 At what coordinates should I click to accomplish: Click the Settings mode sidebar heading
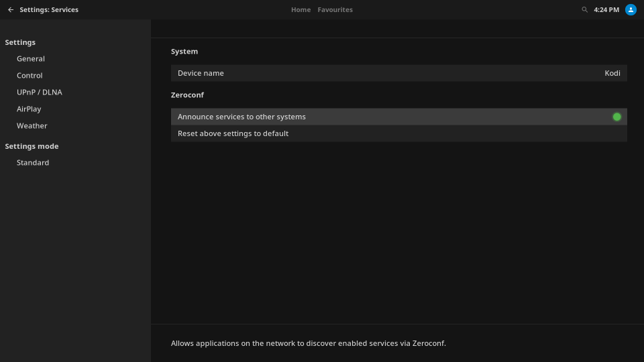click(x=32, y=146)
